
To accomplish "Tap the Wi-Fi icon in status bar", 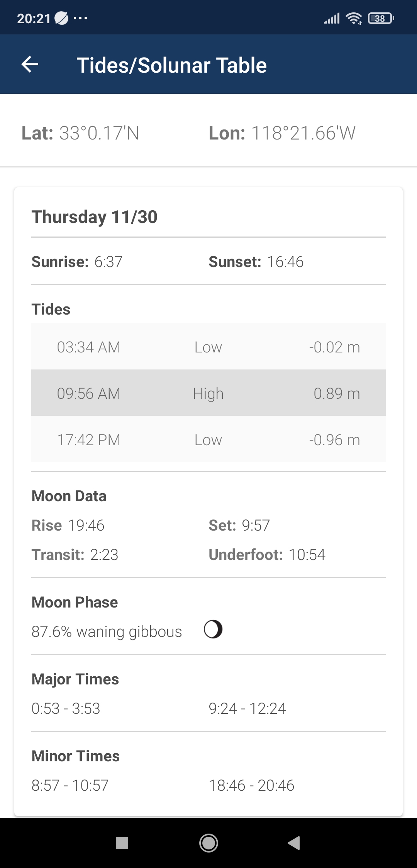I will click(354, 18).
